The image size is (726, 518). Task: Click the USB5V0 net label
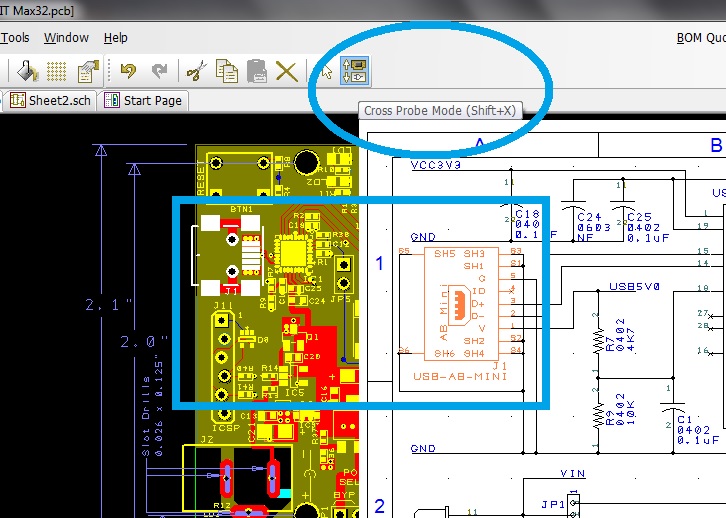(x=634, y=287)
